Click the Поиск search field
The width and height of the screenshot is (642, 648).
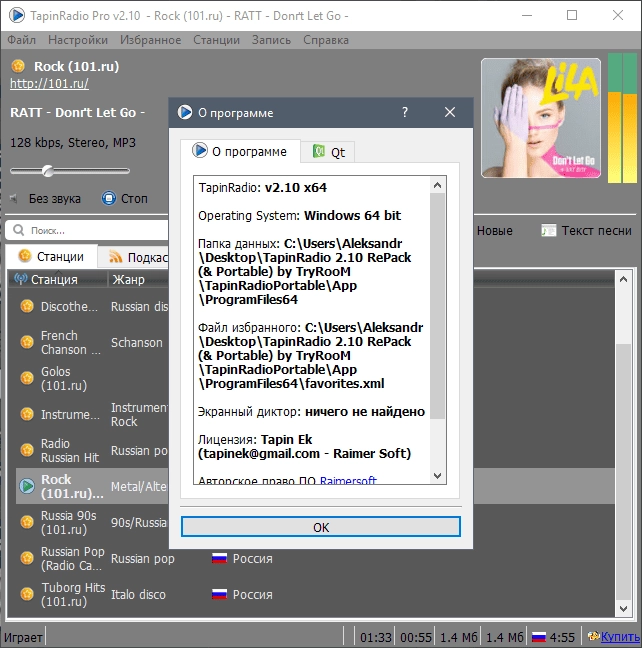pyautogui.click(x=87, y=230)
